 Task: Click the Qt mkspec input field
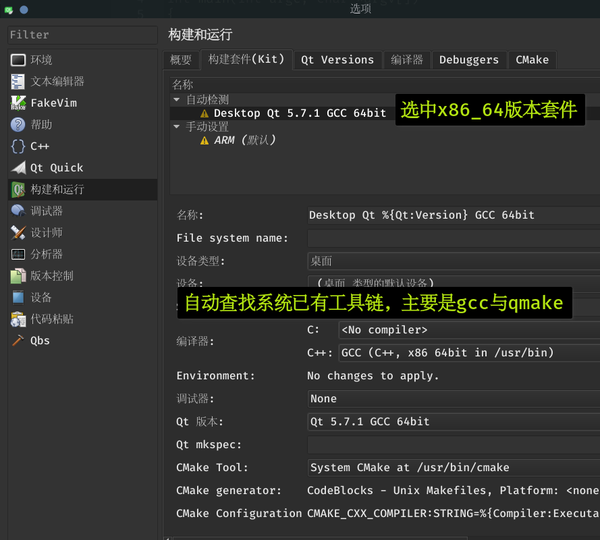[453, 445]
